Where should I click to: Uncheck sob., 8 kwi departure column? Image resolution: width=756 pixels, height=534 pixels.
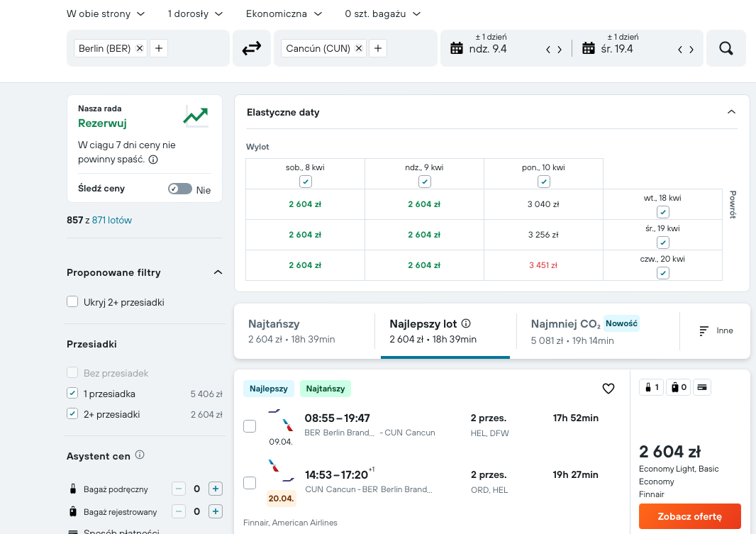click(305, 182)
